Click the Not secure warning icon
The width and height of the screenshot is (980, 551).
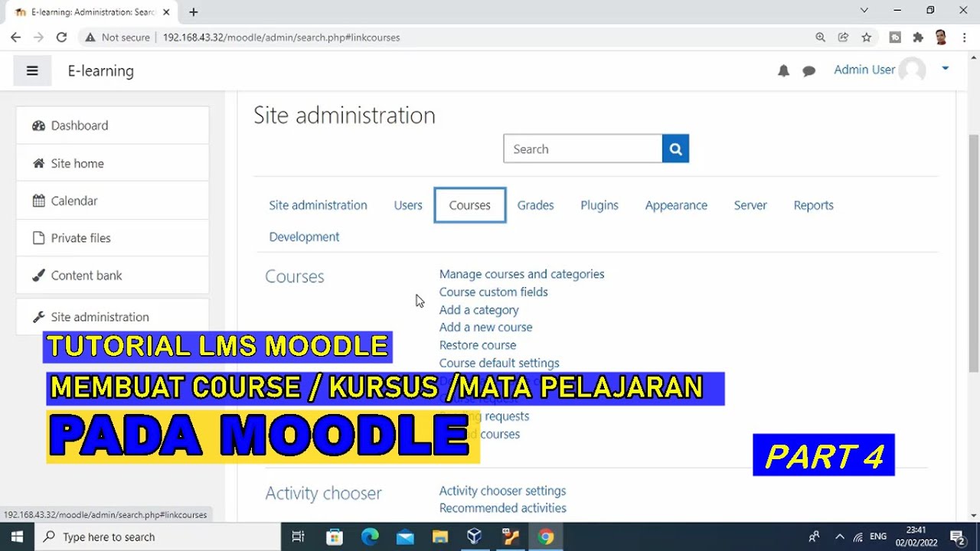point(90,37)
